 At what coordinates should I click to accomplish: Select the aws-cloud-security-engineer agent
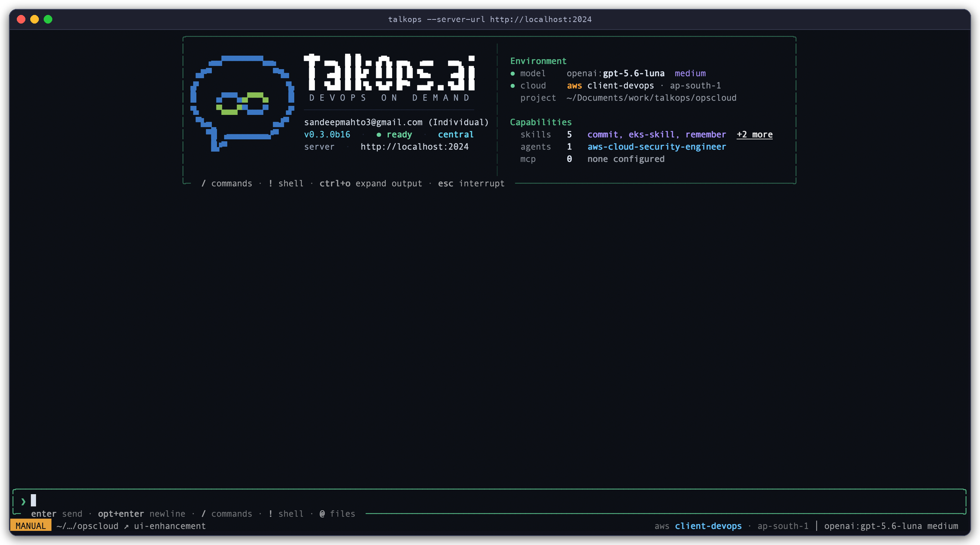[x=657, y=146]
